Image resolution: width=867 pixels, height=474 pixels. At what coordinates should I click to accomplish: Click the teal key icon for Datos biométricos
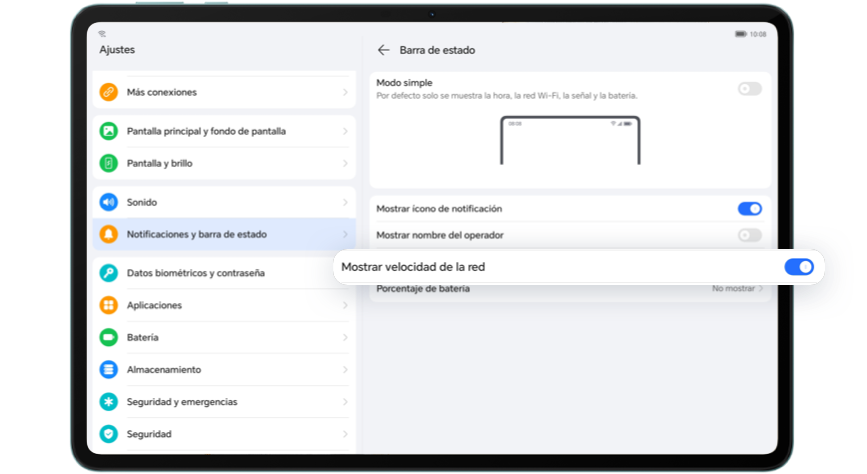(x=109, y=273)
